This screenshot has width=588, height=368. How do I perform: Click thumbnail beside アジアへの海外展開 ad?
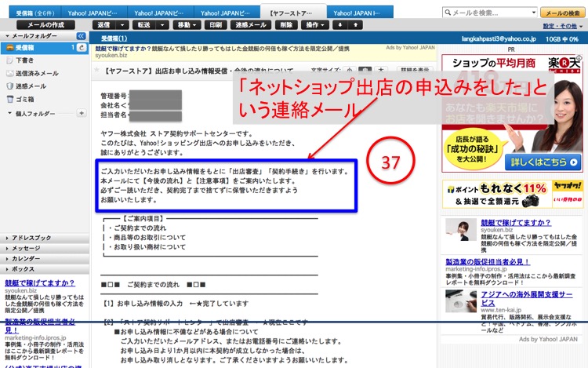point(461,301)
